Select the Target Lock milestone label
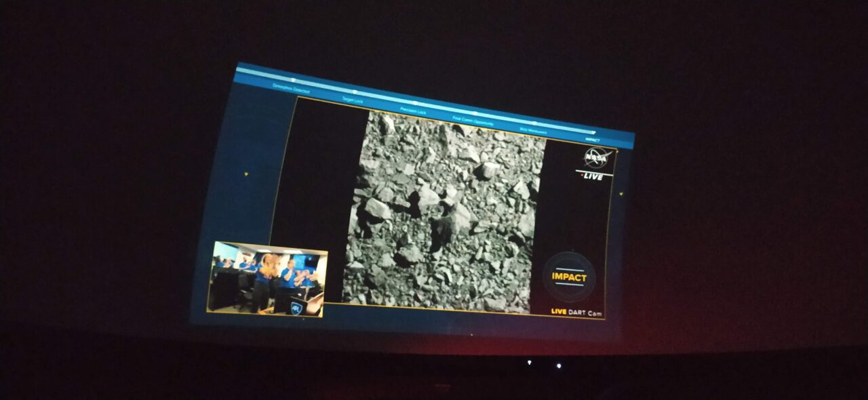Image resolution: width=868 pixels, height=400 pixels. click(x=353, y=100)
